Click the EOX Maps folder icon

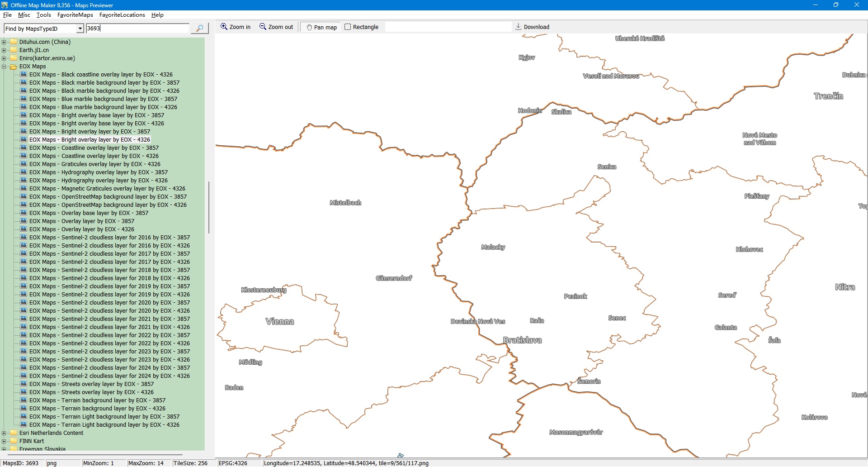click(14, 67)
